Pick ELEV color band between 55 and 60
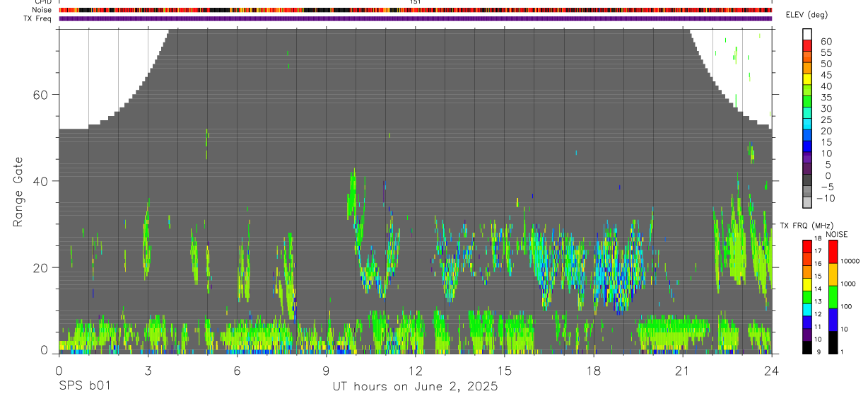 pyautogui.click(x=807, y=47)
